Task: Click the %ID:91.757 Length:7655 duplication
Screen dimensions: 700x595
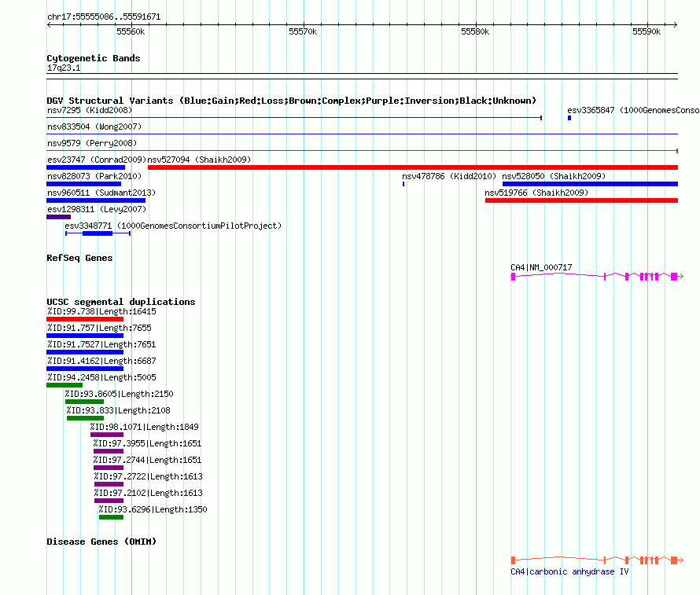Action: coord(85,336)
